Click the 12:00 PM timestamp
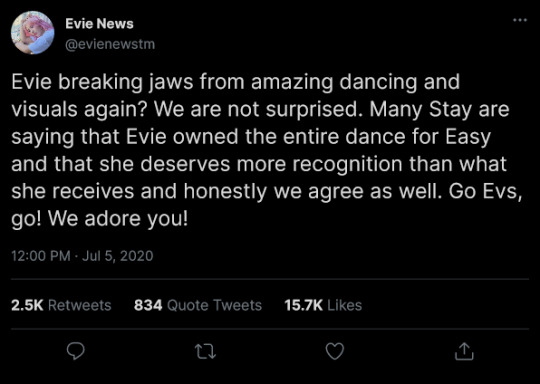This screenshot has width=540, height=384. click(41, 256)
